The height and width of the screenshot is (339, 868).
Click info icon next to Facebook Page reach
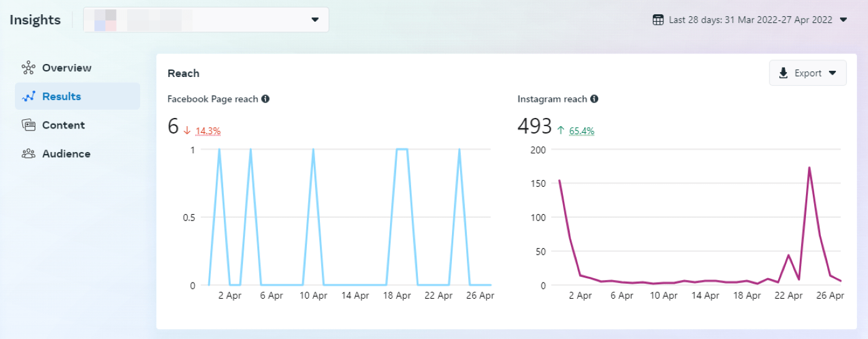click(265, 99)
